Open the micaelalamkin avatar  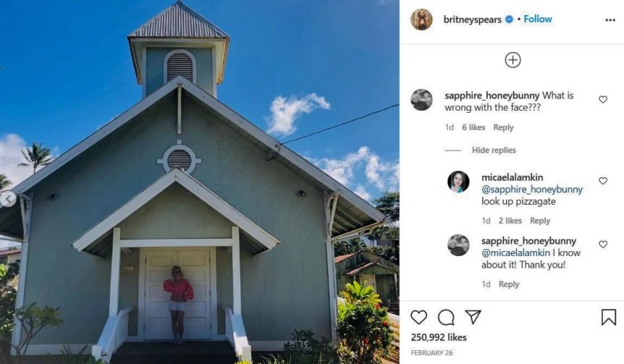tap(458, 182)
